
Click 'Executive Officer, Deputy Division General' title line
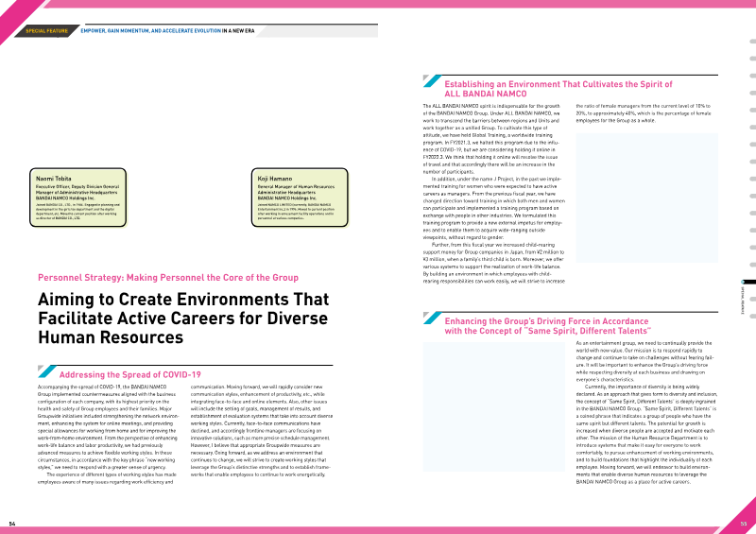pyautogui.click(x=77, y=187)
